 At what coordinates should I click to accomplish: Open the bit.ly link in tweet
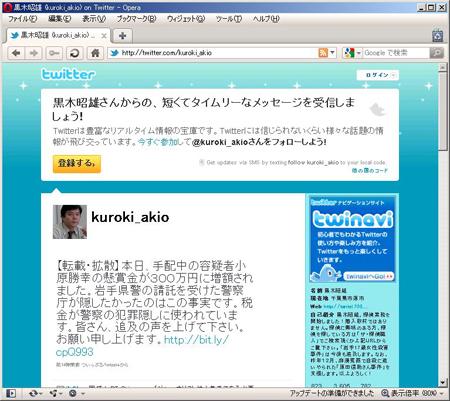coord(142,346)
